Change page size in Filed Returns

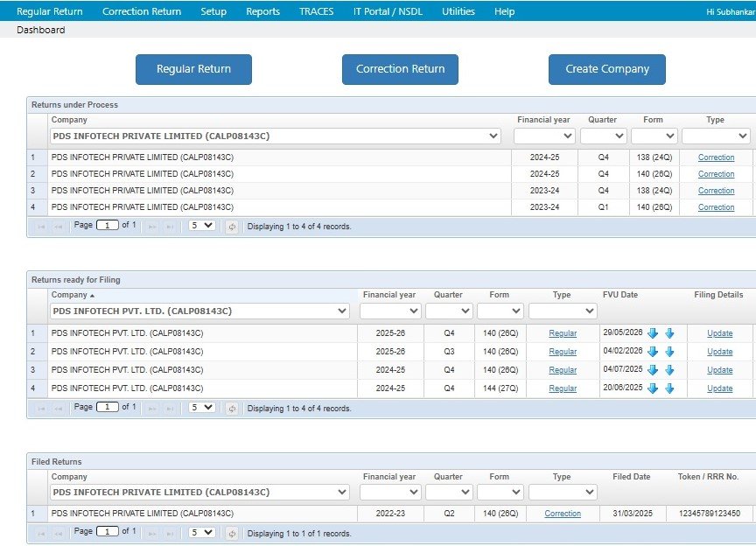pos(201,533)
